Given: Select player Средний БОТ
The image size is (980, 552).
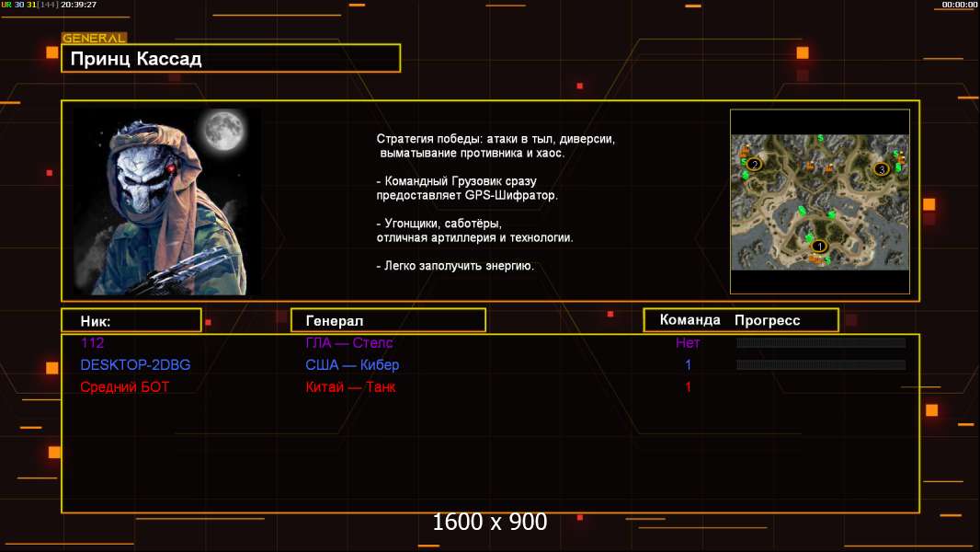Looking at the screenshot, I should (124, 386).
